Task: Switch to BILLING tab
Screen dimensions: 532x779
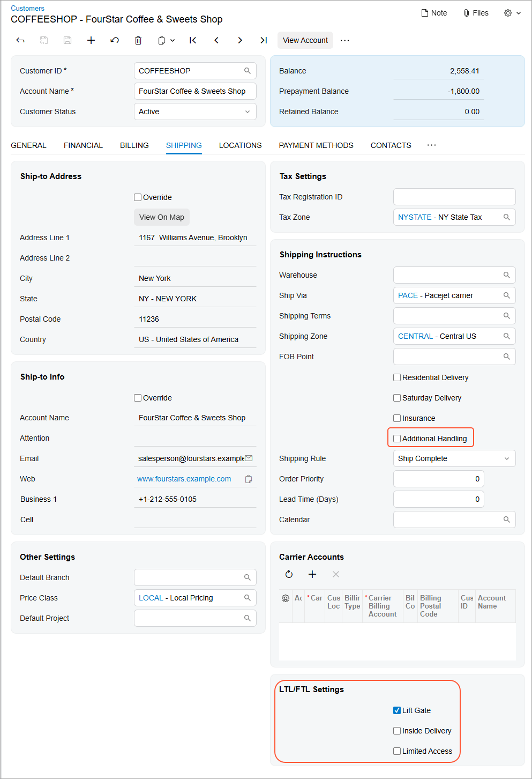Action: coord(134,145)
